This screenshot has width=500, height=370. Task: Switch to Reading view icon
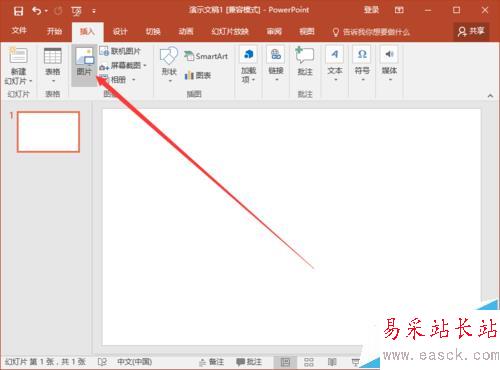click(x=332, y=362)
